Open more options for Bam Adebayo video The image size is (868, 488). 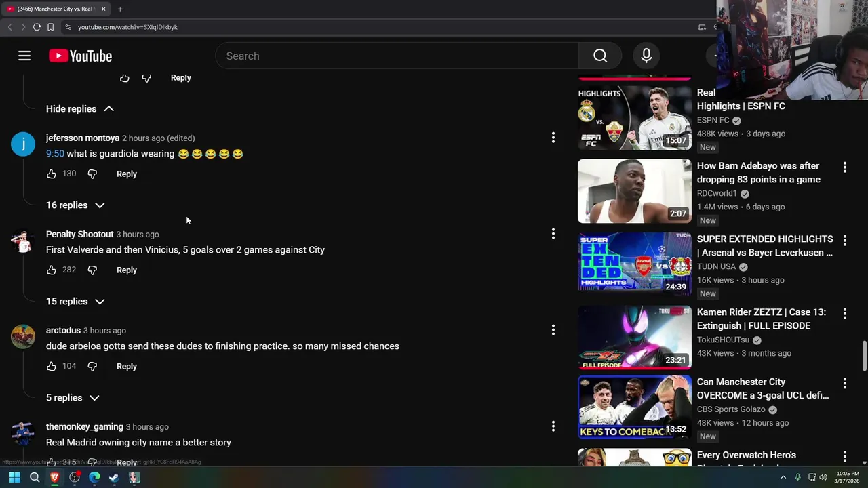point(845,167)
